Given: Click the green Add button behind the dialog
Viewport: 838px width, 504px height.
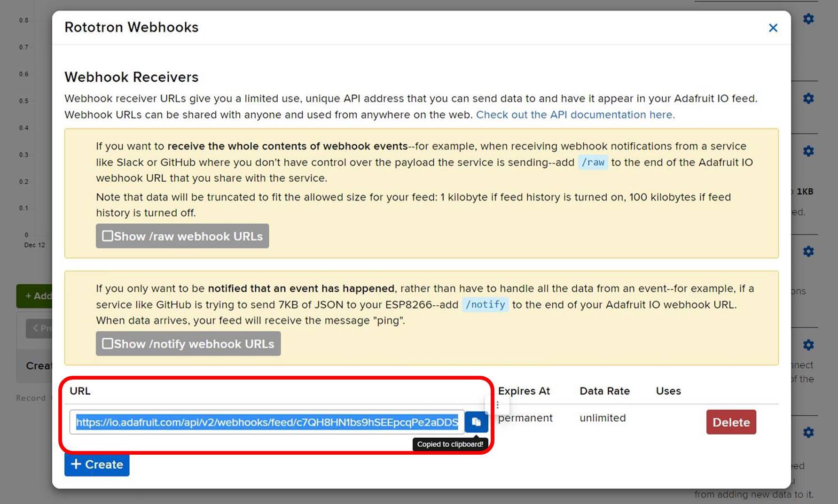Looking at the screenshot, I should [x=34, y=296].
